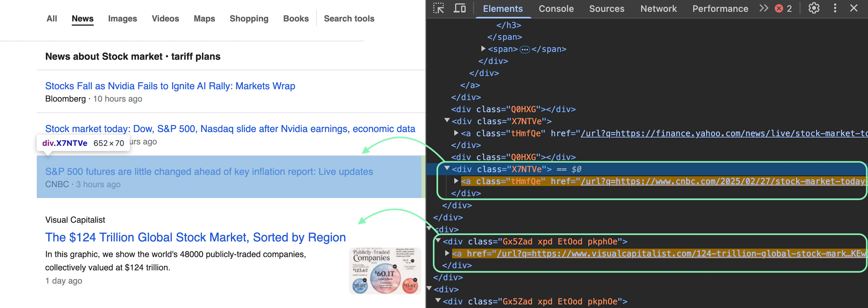Open the Images search tab
The width and height of the screenshot is (868, 308).
122,19
